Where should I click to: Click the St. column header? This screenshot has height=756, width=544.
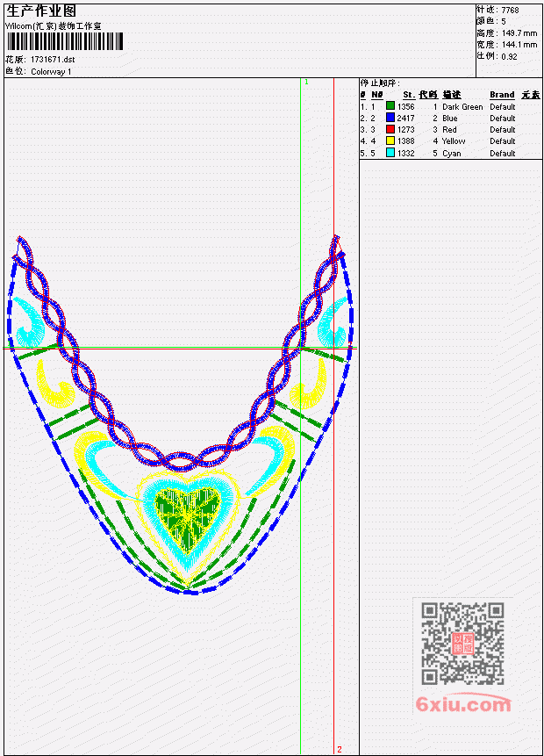(x=409, y=95)
